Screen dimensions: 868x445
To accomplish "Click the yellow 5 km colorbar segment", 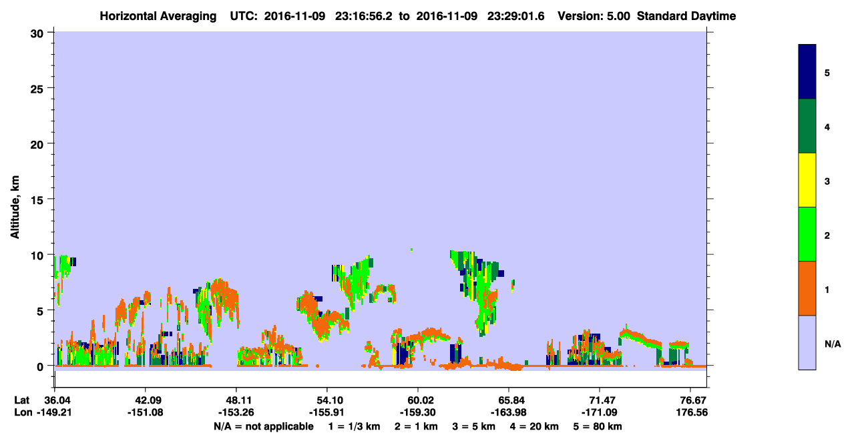I will (807, 180).
